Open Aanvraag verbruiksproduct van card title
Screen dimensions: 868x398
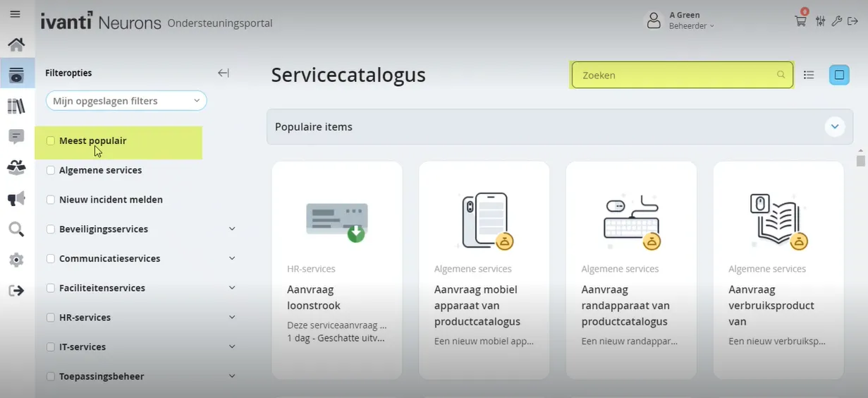point(771,306)
